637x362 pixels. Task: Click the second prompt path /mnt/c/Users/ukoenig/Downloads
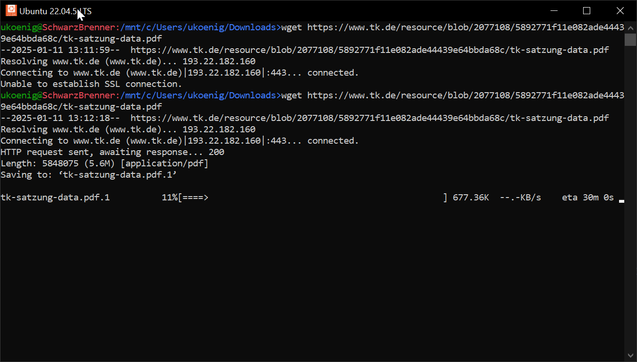(198, 95)
